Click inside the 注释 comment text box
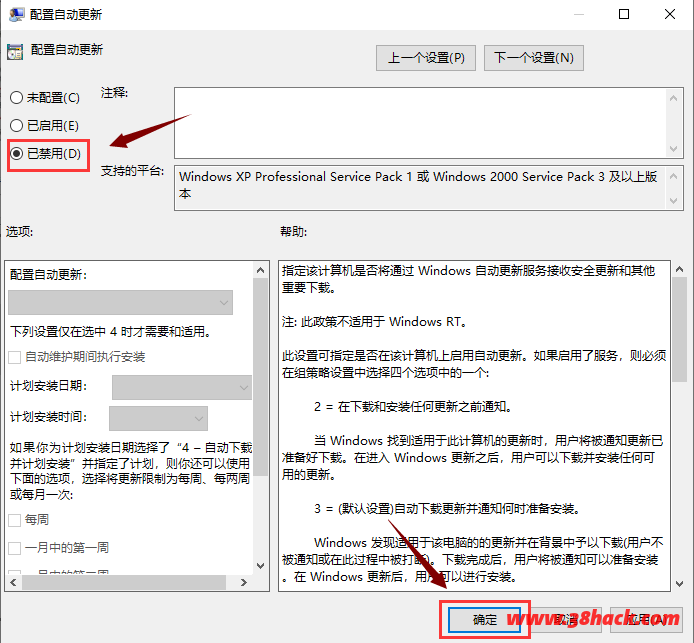Image resolution: width=694 pixels, height=643 pixels. click(415, 120)
